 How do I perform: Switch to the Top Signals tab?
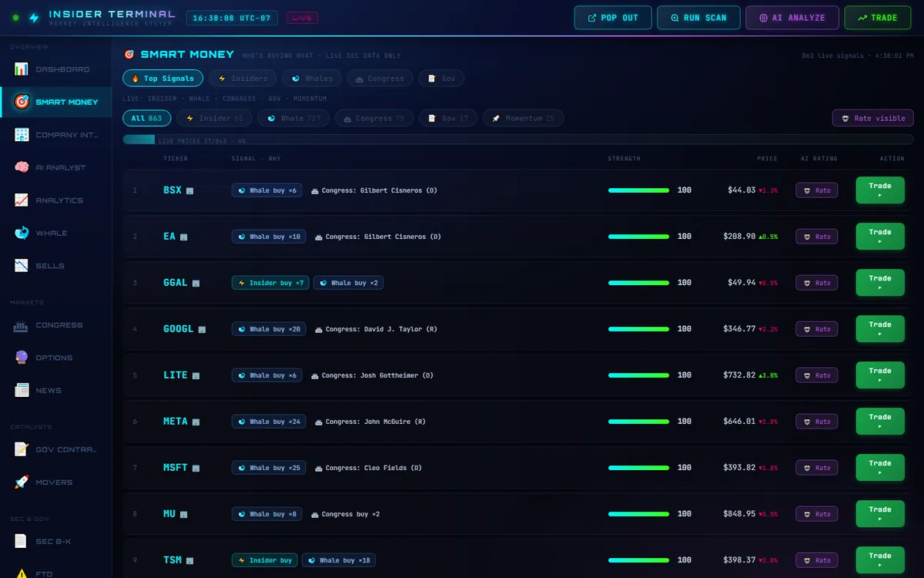[x=163, y=79]
